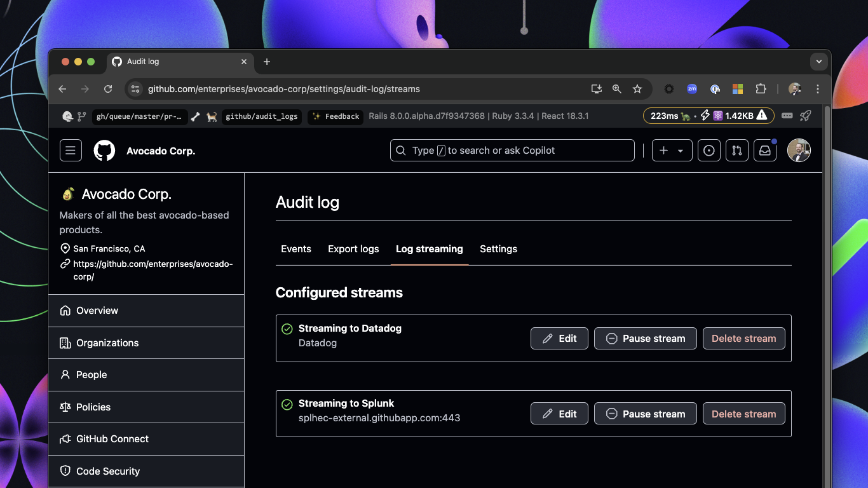Screen dimensions: 868x488
Task: Open notifications via the inbox icon
Action: click(764, 150)
